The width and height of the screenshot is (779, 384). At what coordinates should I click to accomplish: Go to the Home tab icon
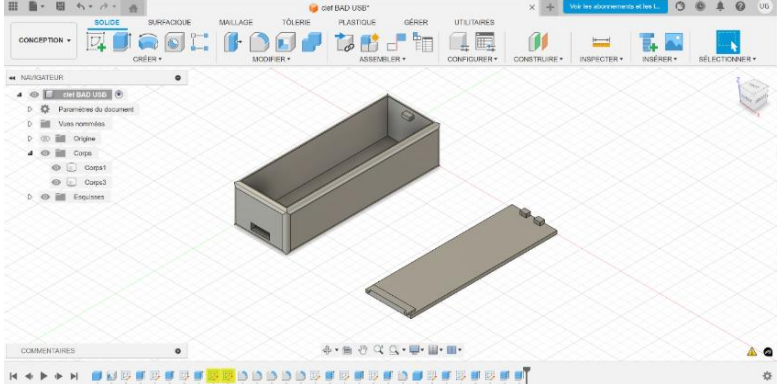coord(133,8)
